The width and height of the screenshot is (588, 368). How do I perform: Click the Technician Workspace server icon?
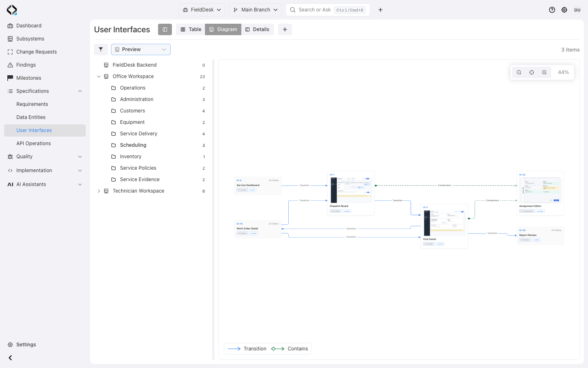tap(106, 191)
